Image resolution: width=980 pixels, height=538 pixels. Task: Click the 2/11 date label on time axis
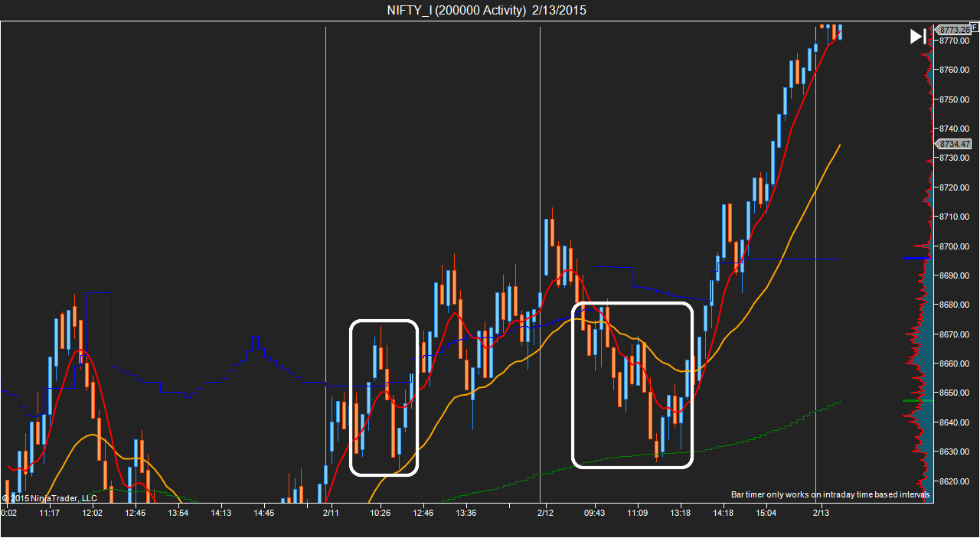[x=331, y=513]
